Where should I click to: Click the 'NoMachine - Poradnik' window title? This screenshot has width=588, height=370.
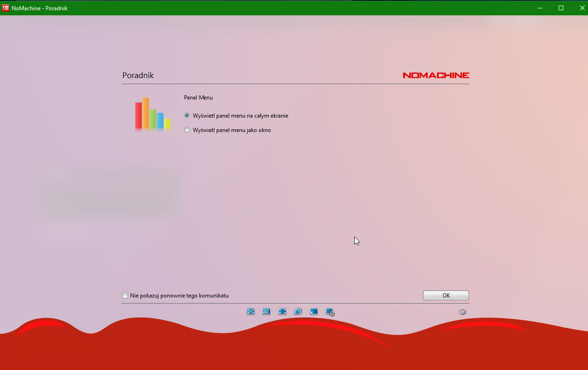(x=40, y=8)
